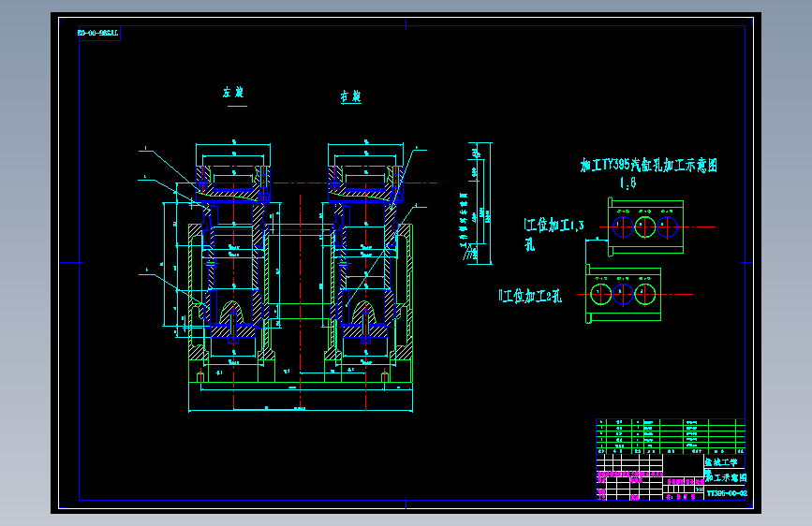Click the 'Ⅱ工位加工2孔' annotation
This screenshot has height=526, width=812.
point(530,296)
